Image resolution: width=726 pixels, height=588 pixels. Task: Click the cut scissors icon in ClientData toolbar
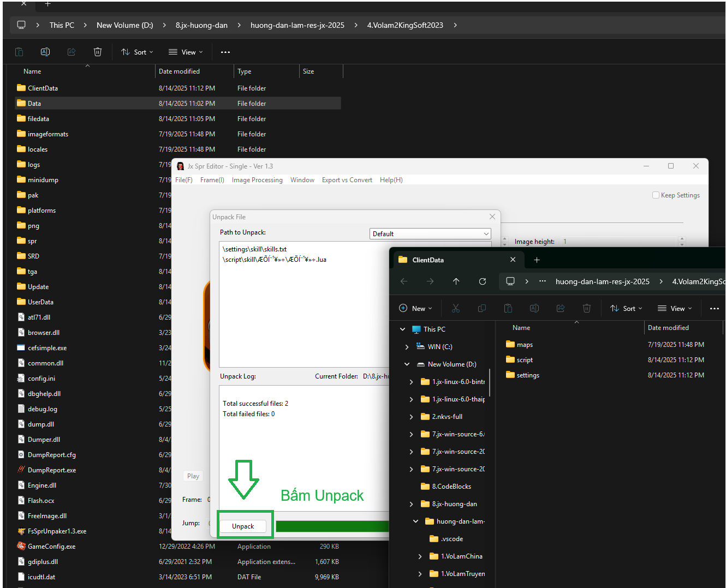click(456, 308)
